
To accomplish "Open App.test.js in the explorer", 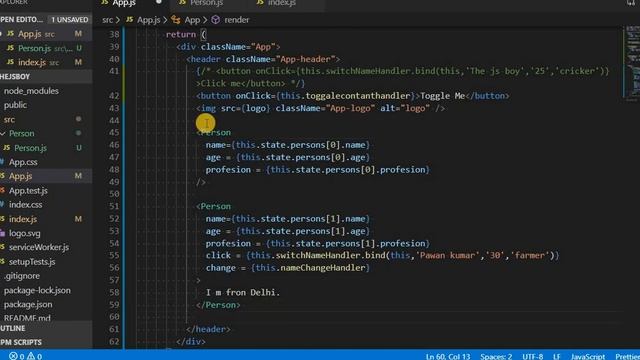I will click(28, 191).
